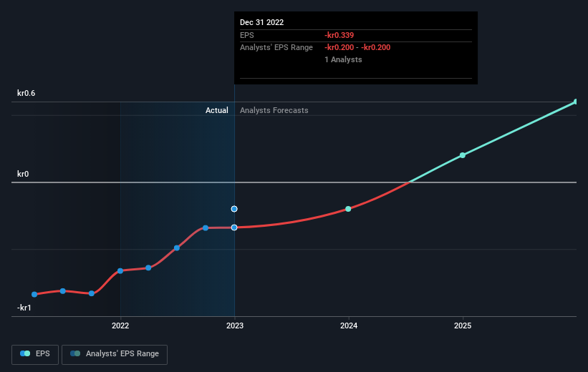Click the 2024 x-axis label
Screen dimensions: 588x372
tap(349, 325)
